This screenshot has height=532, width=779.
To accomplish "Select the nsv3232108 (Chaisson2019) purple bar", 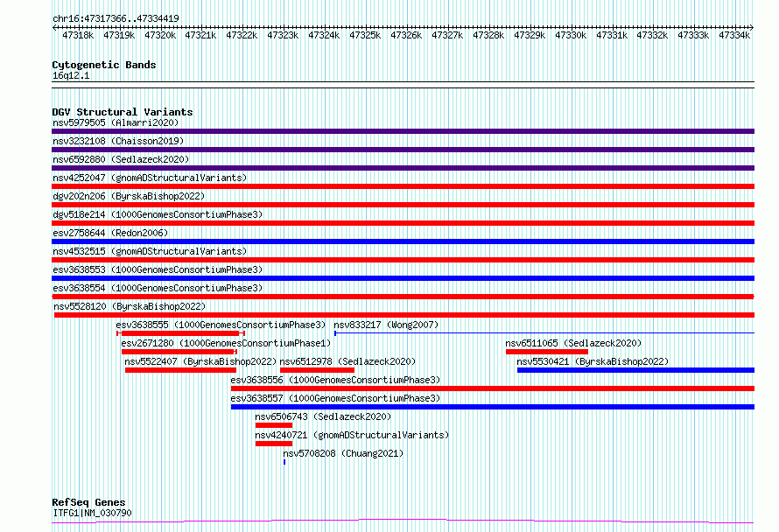I will click(403, 150).
